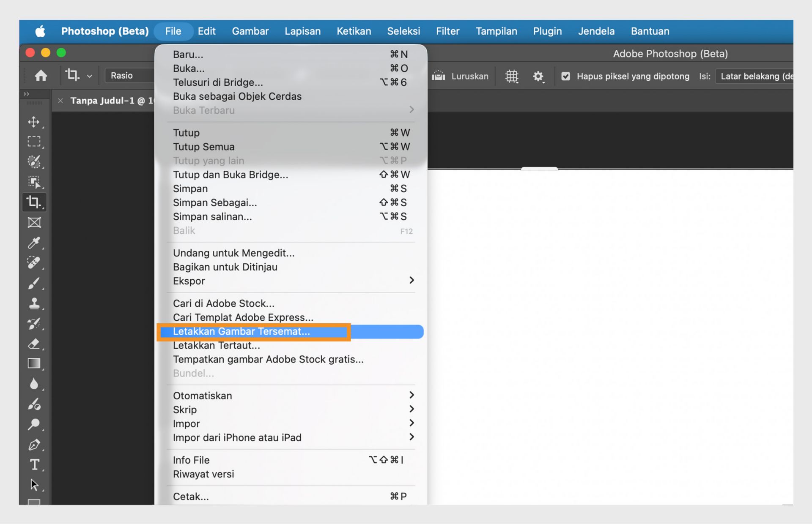This screenshot has height=524, width=812.
Task: Open the crop settings gear dropdown
Action: coord(538,76)
